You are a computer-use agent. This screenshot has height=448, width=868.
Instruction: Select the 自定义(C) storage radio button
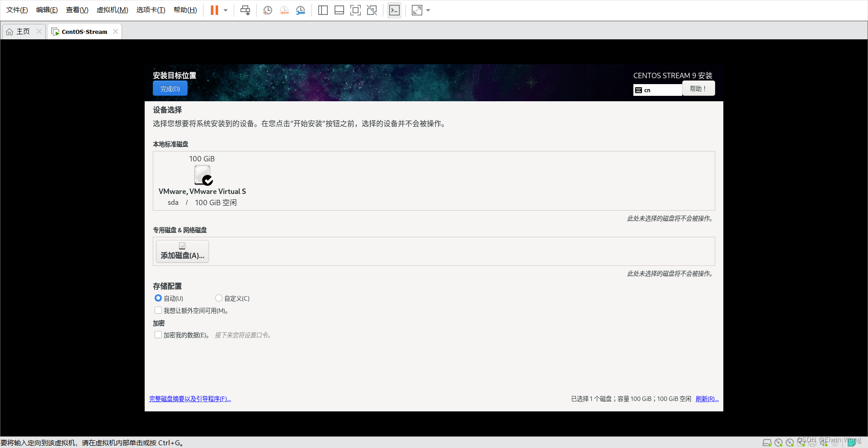(x=219, y=298)
